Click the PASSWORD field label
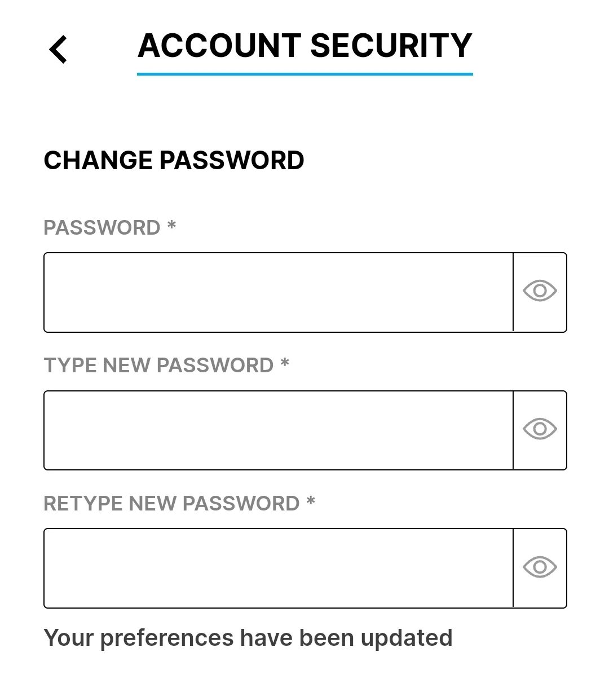The image size is (609, 700). [102, 228]
